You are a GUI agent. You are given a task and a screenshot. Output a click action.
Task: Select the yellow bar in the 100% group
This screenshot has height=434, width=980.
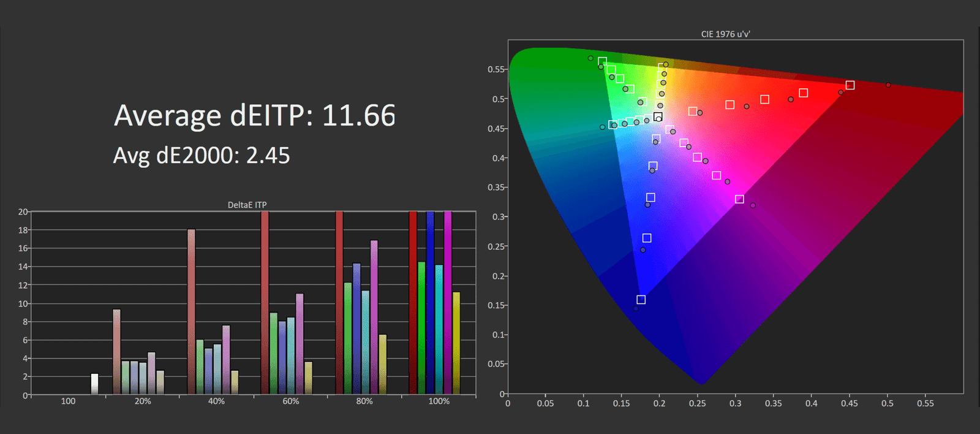pos(456,343)
